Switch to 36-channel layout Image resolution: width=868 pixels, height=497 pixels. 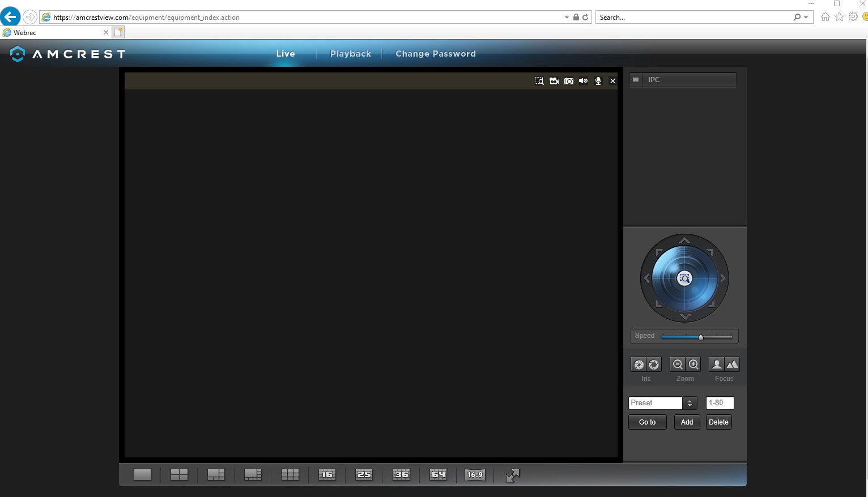401,474
